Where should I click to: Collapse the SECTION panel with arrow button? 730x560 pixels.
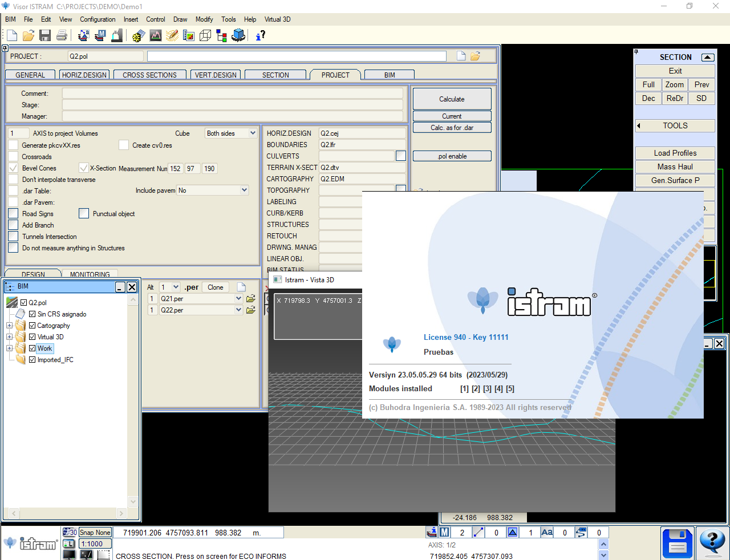click(x=708, y=57)
